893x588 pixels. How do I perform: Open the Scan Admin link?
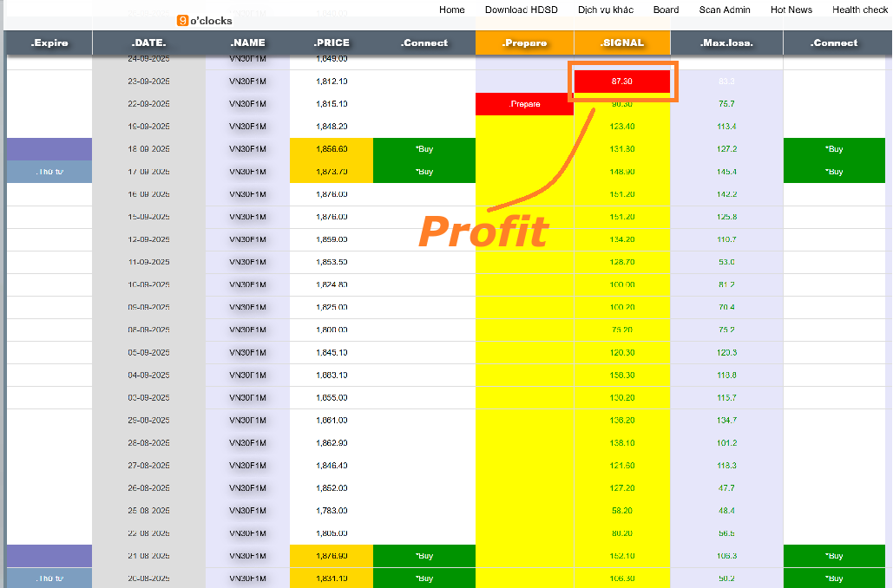(725, 10)
